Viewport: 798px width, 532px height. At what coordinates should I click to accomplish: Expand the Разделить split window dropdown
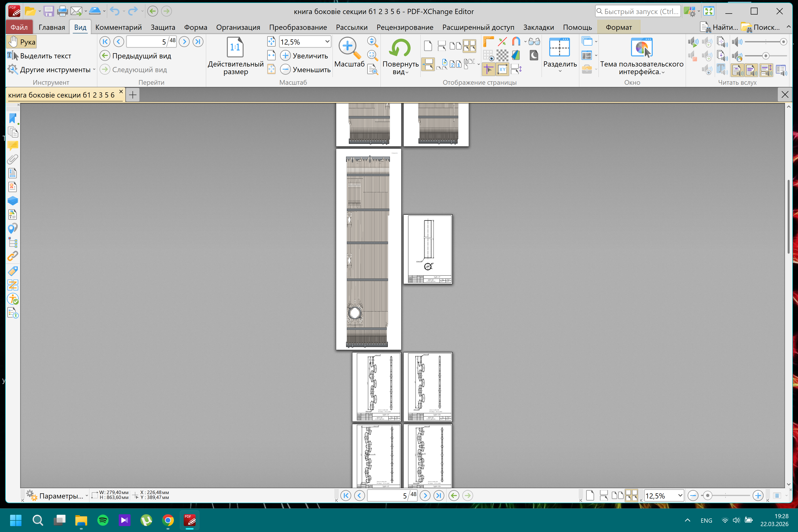coord(560,71)
